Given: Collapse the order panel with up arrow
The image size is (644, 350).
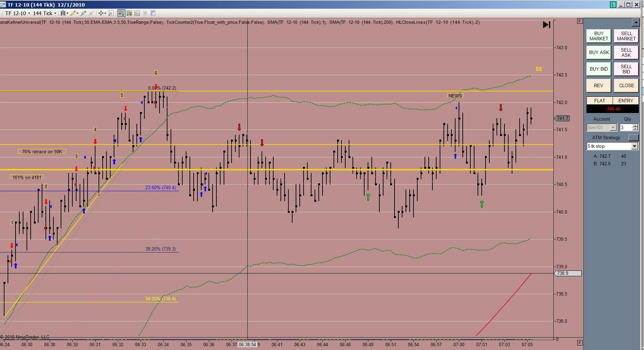Looking at the screenshot, I should pos(636,22).
